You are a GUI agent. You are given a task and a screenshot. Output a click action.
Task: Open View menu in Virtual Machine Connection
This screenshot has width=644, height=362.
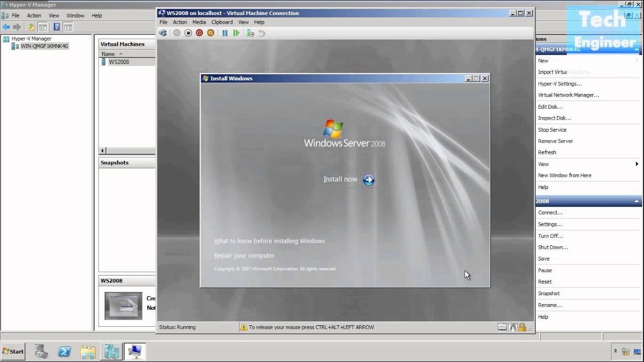(x=244, y=22)
